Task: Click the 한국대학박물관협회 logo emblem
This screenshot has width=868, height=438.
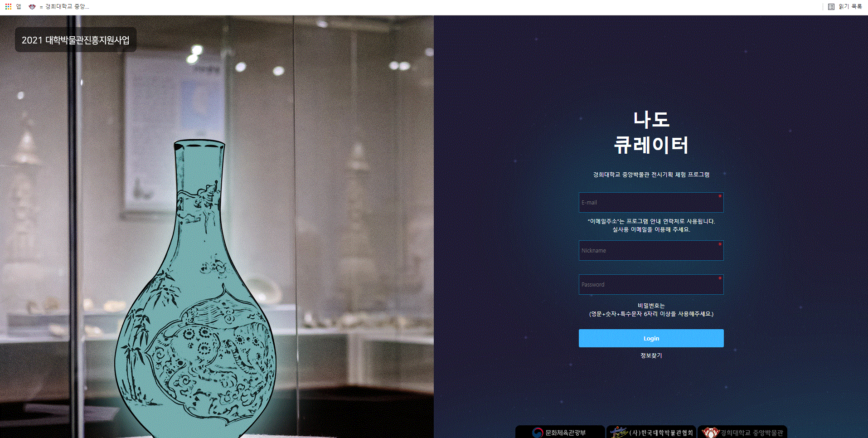Action: click(x=619, y=432)
